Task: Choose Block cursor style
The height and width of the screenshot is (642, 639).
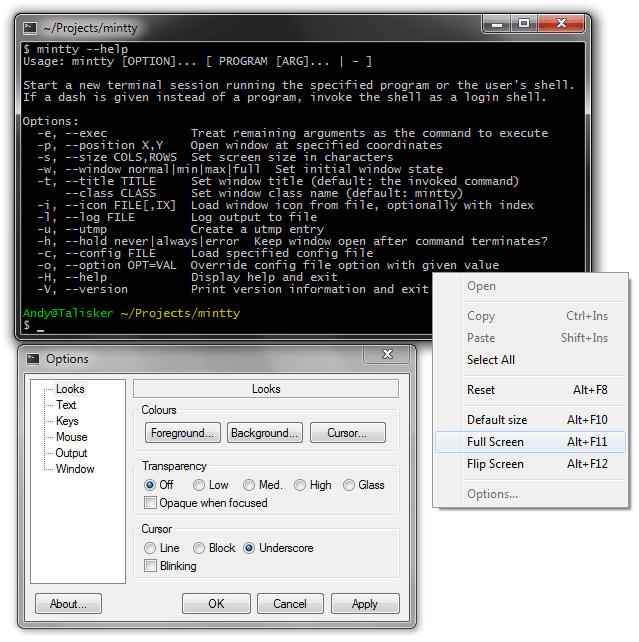Action: (x=199, y=548)
